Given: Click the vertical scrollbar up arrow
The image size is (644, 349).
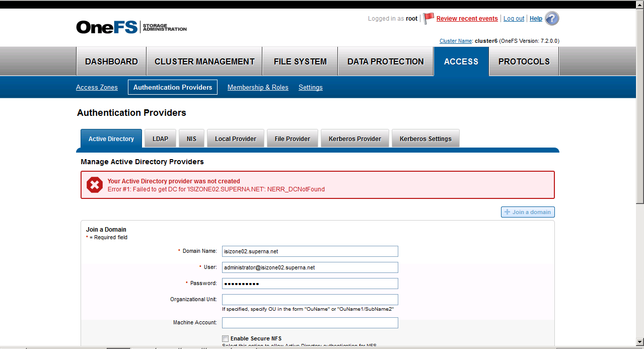Looking at the screenshot, I should [x=639, y=5].
